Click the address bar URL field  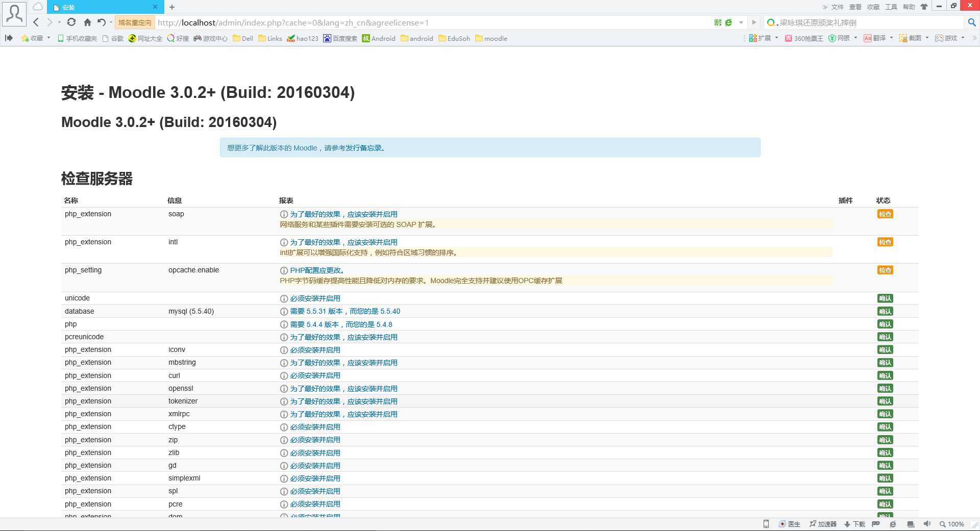(x=434, y=22)
